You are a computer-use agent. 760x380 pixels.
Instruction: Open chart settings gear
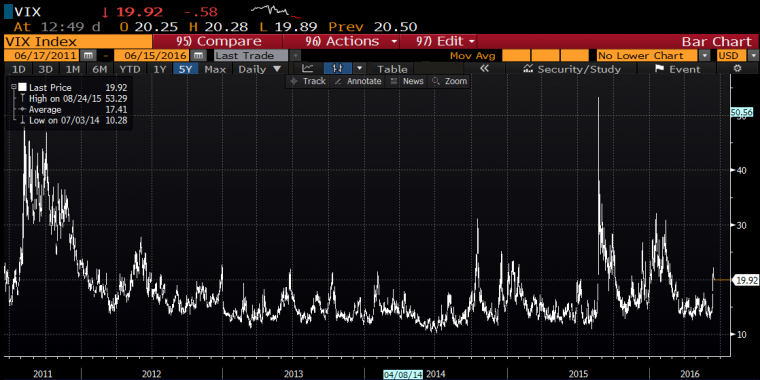pyautogui.click(x=737, y=69)
